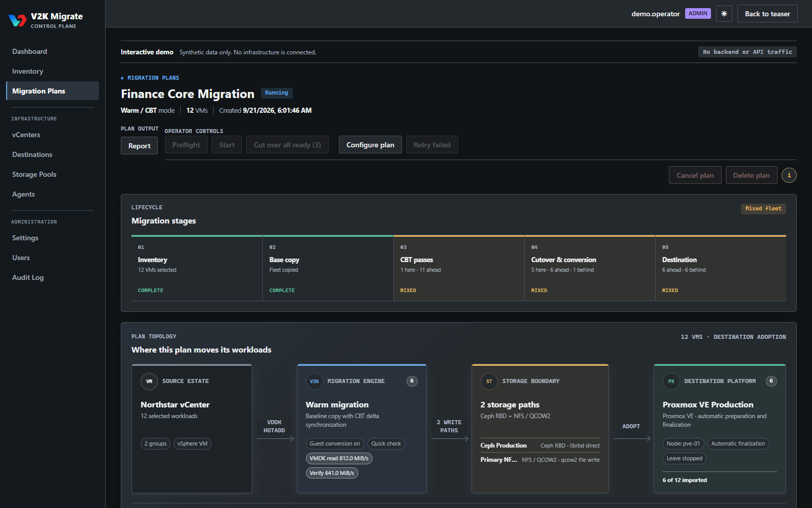This screenshot has width=812, height=508.
Task: Open Inventory in the sidebar
Action: tap(52, 71)
